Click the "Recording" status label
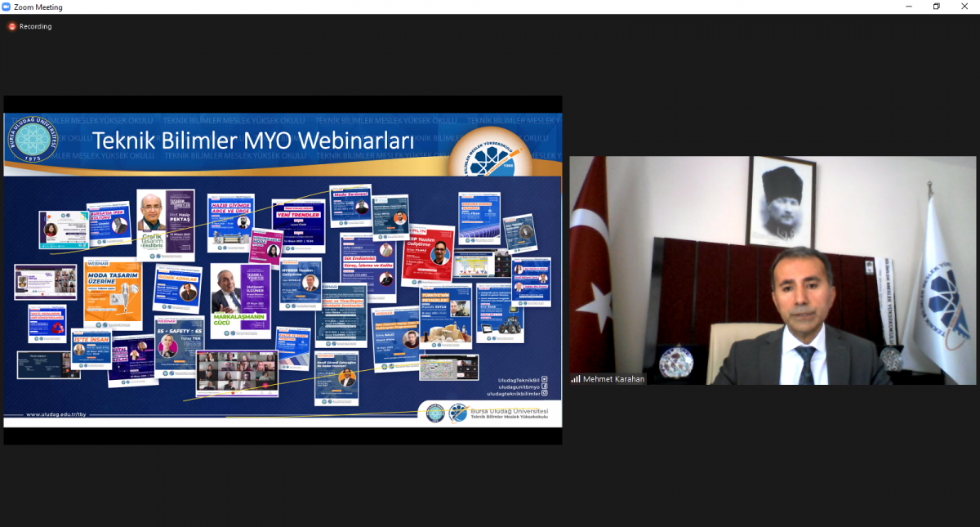 click(35, 26)
